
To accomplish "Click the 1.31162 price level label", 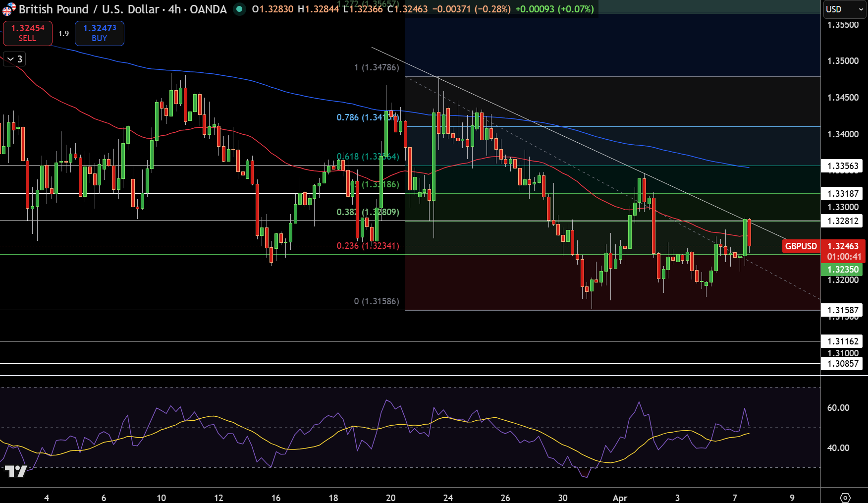I will click(843, 341).
